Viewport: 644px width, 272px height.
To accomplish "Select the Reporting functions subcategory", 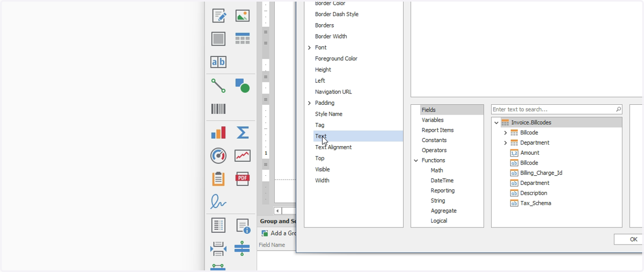I will 443,190.
